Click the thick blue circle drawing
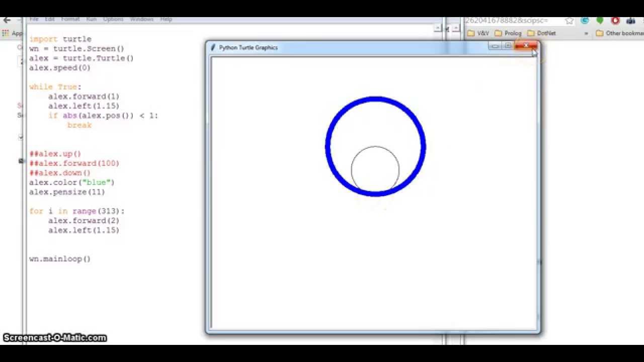The height and width of the screenshot is (362, 644). pyautogui.click(x=375, y=99)
